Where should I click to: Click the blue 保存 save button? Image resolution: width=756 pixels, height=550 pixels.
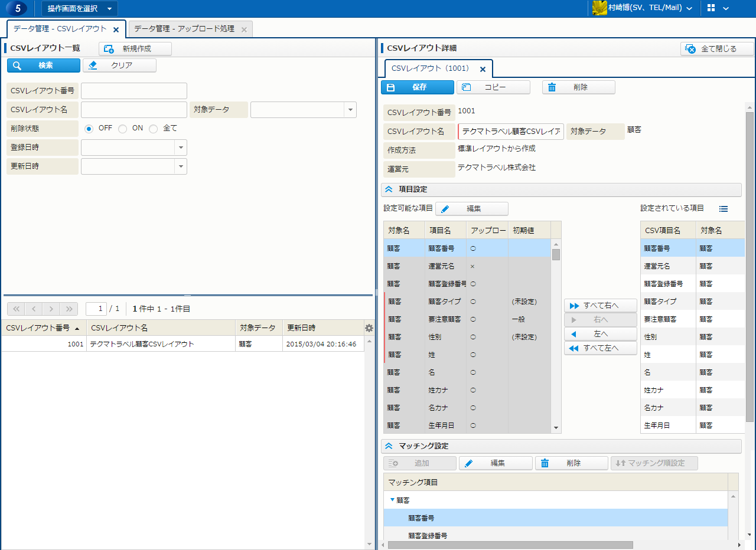(418, 87)
